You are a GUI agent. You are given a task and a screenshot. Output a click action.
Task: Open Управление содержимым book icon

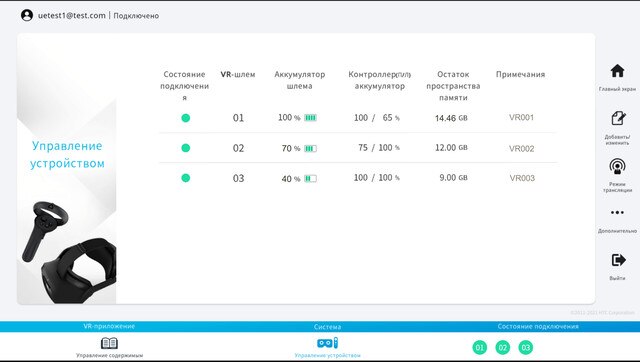(x=109, y=343)
